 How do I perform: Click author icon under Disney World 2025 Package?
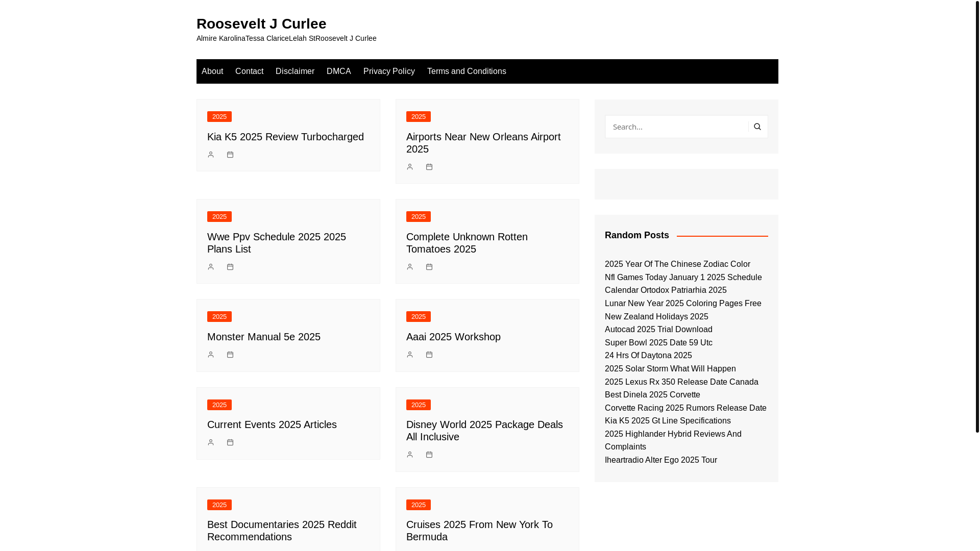(x=410, y=455)
